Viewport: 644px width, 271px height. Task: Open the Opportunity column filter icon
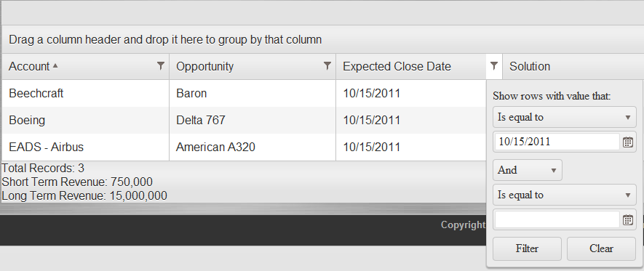point(327,65)
